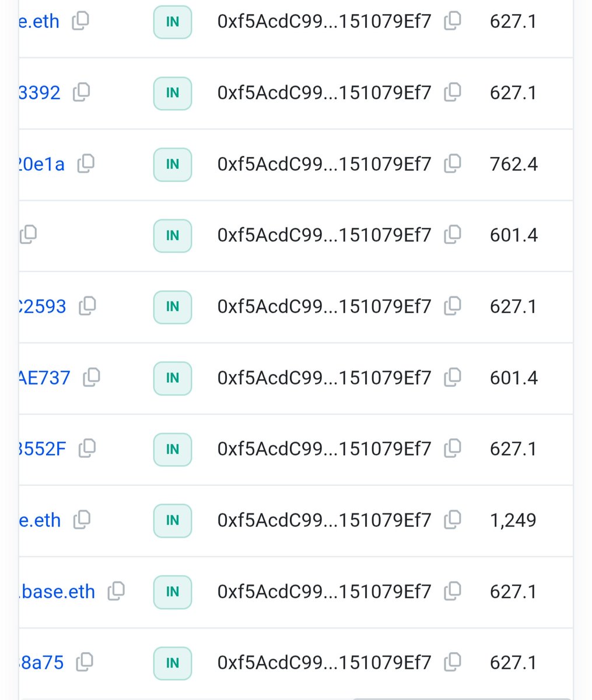Copy sender address ending AE737
This screenshot has height=700, width=592.
(91, 377)
